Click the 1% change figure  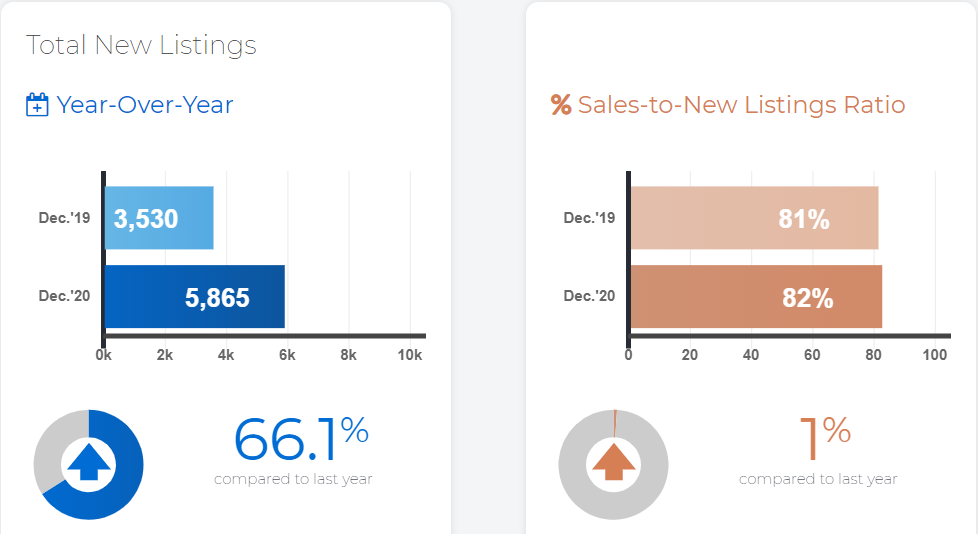pos(826,439)
